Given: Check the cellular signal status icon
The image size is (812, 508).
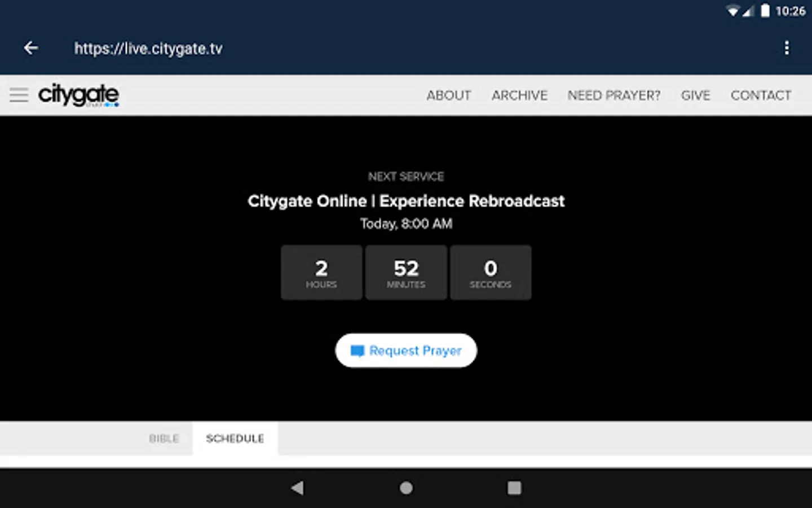Looking at the screenshot, I should [x=748, y=11].
